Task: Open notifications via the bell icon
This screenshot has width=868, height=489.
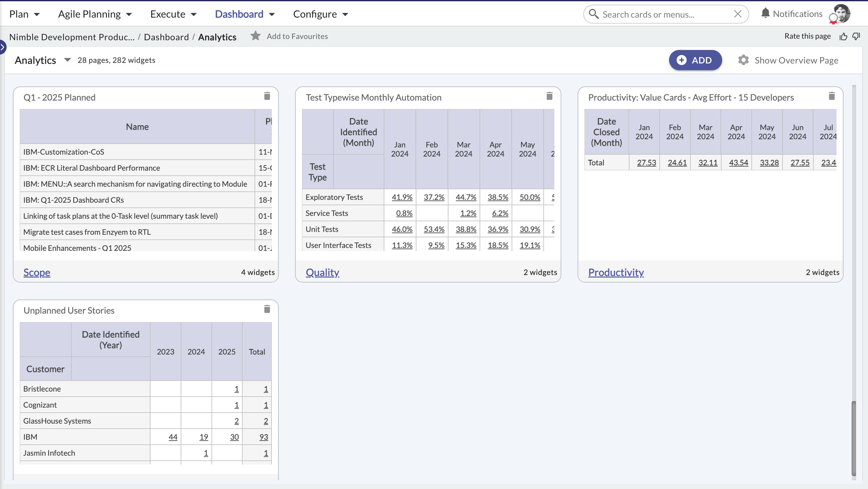Action: pos(765,13)
